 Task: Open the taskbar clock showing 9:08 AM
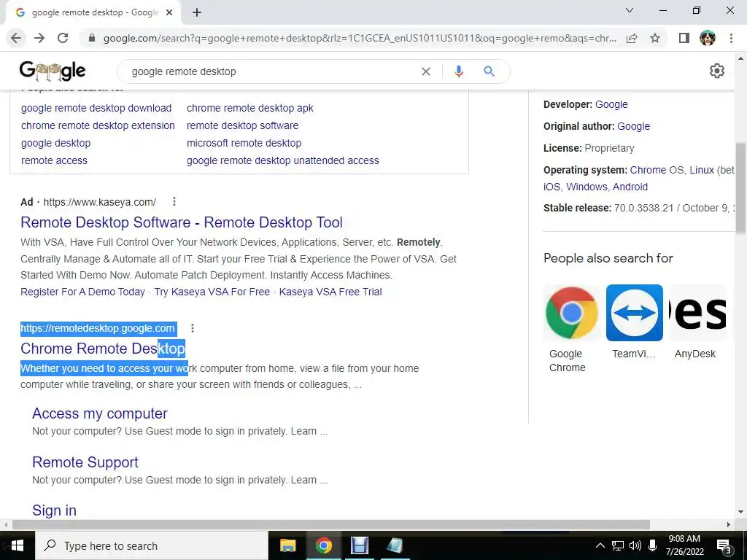click(x=684, y=545)
